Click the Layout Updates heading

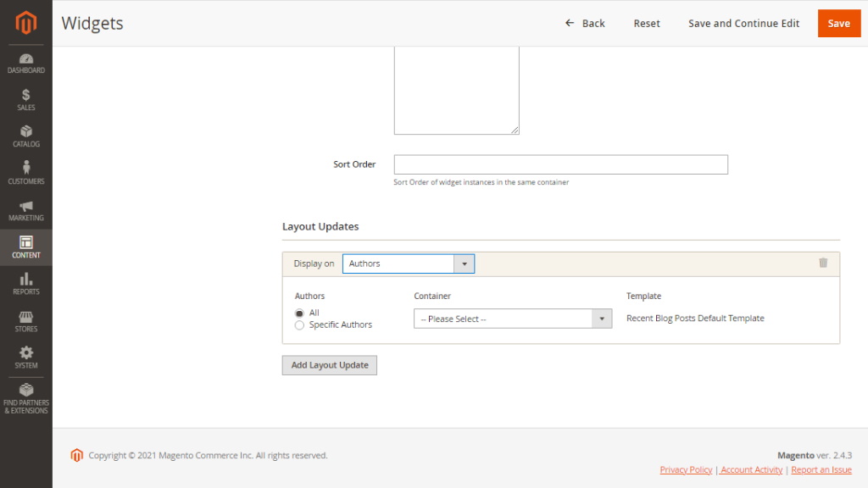[x=320, y=226]
